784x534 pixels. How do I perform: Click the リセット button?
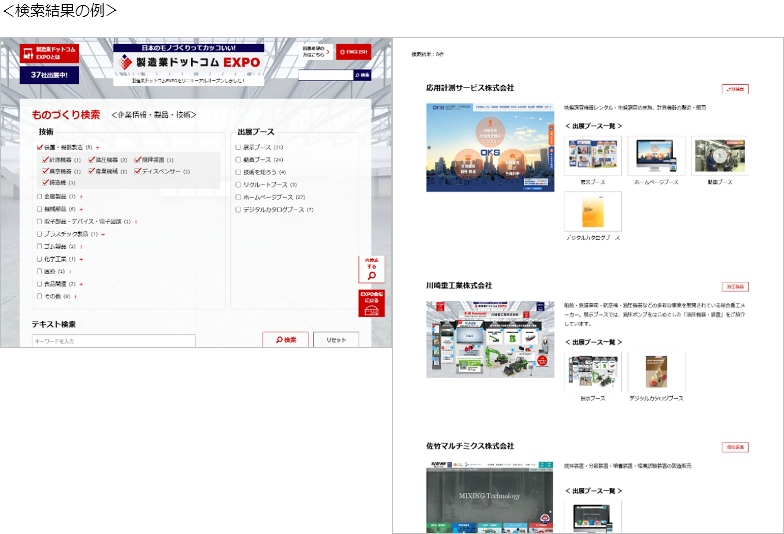coord(336,340)
